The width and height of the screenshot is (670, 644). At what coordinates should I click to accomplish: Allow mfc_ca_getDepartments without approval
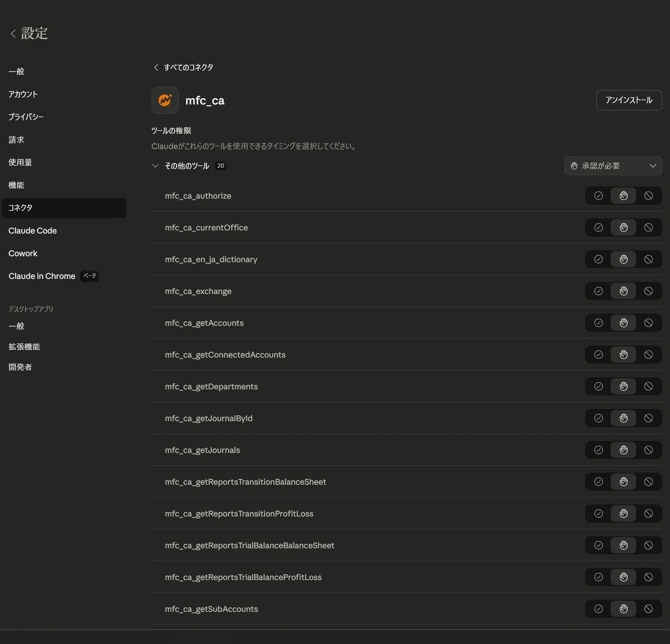(x=599, y=387)
